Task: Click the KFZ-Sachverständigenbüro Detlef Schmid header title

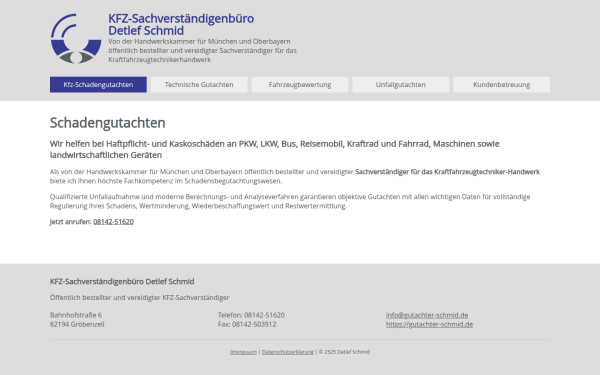Action: [x=181, y=24]
